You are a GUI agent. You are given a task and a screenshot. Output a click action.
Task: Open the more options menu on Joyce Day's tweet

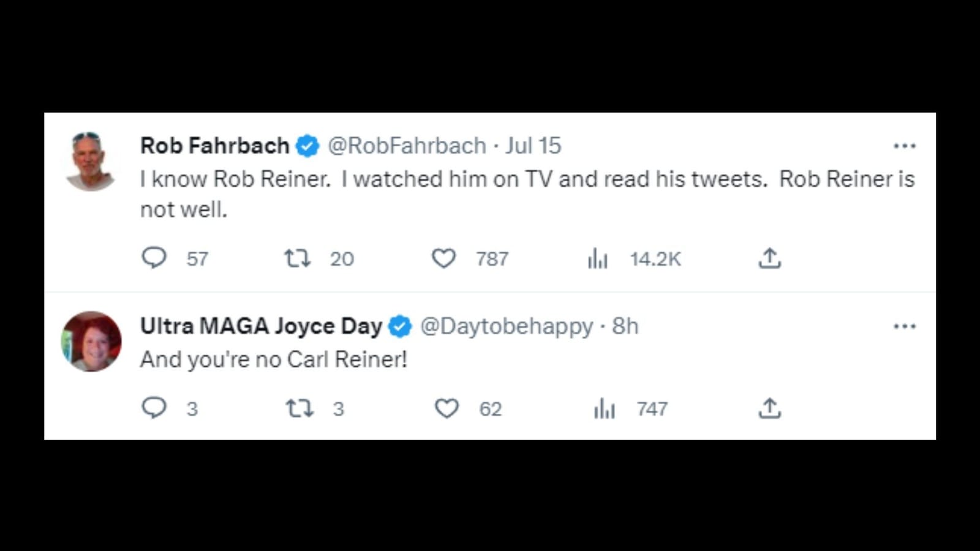coord(905,326)
